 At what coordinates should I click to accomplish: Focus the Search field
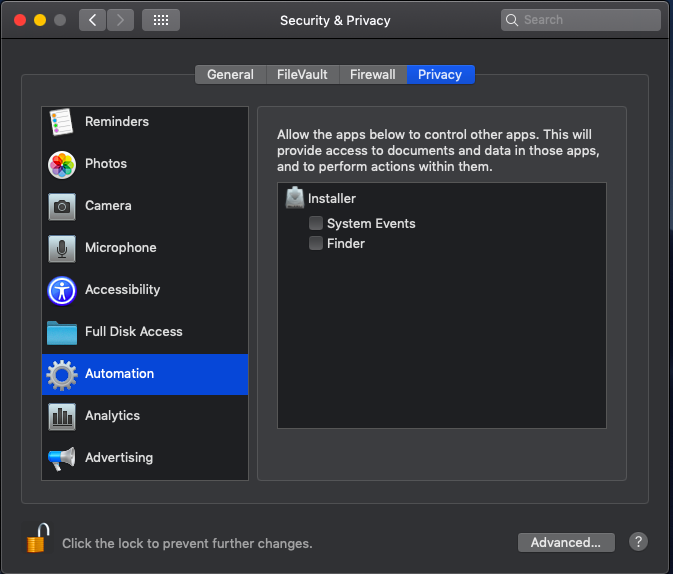coord(581,20)
